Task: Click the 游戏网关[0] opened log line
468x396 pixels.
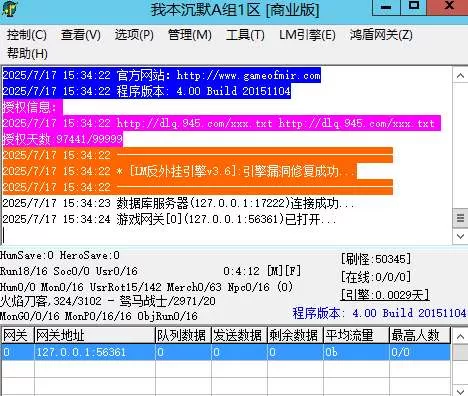Action: 169,219
